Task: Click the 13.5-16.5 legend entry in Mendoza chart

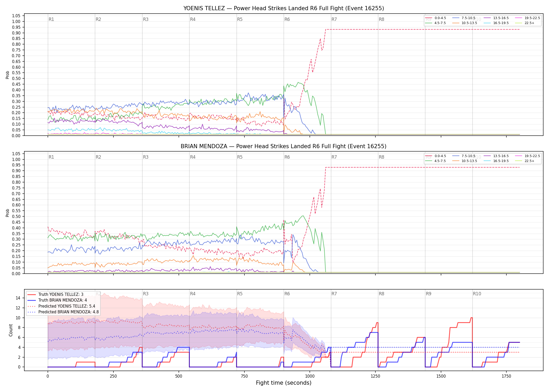Action: (496, 156)
